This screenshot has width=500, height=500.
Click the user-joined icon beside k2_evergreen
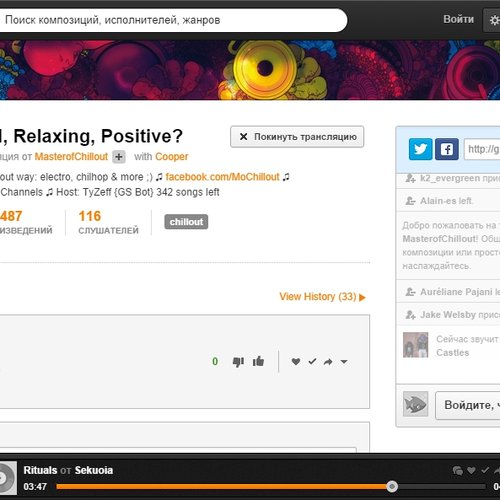[411, 178]
